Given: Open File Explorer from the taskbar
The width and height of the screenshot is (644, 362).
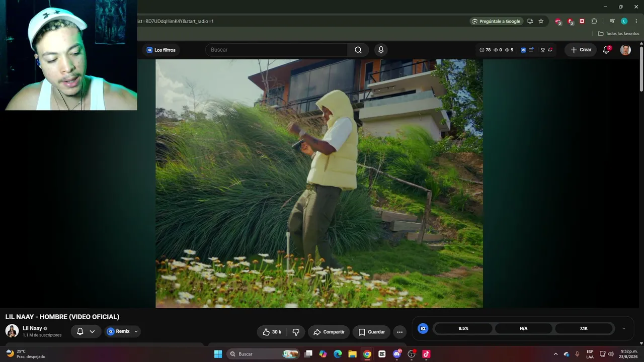Looking at the screenshot, I should pyautogui.click(x=352, y=354).
